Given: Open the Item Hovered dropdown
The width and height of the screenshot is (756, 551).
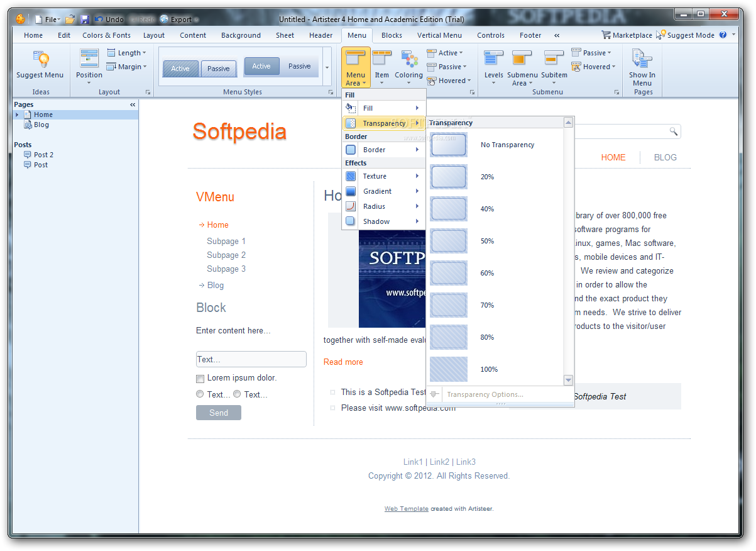Looking at the screenshot, I should pyautogui.click(x=449, y=81).
